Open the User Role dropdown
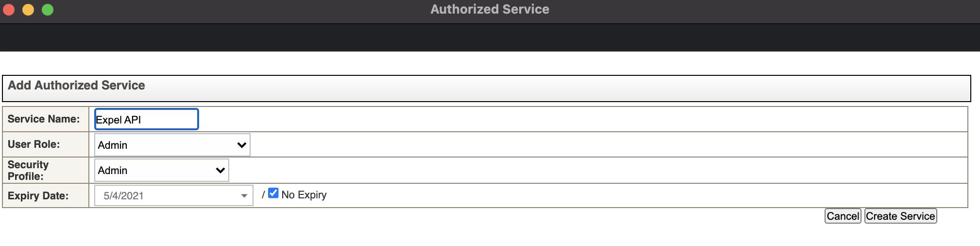The width and height of the screenshot is (980, 246). point(172,145)
